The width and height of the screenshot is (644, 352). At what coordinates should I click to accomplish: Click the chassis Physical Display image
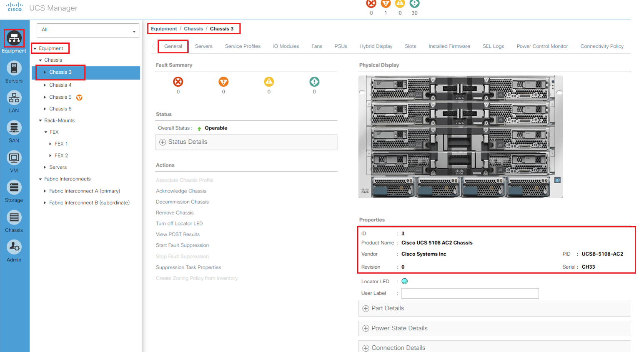[461, 137]
